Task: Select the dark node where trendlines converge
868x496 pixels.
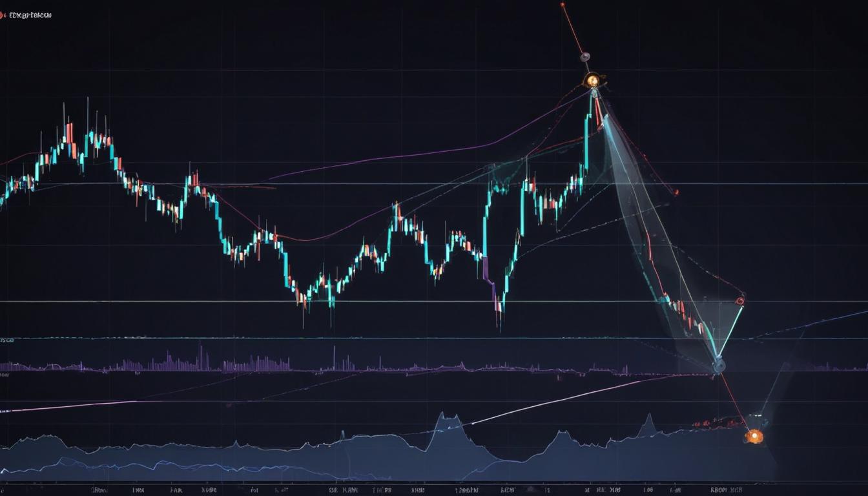Action: click(719, 364)
